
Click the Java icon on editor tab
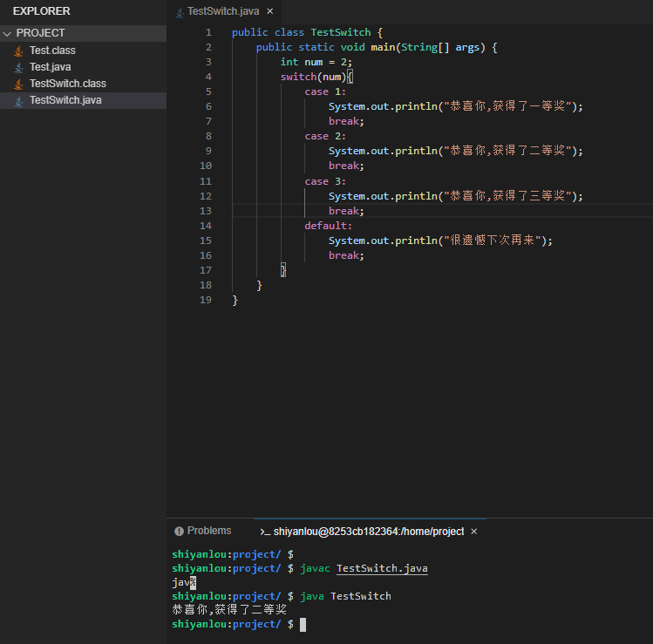(180, 12)
